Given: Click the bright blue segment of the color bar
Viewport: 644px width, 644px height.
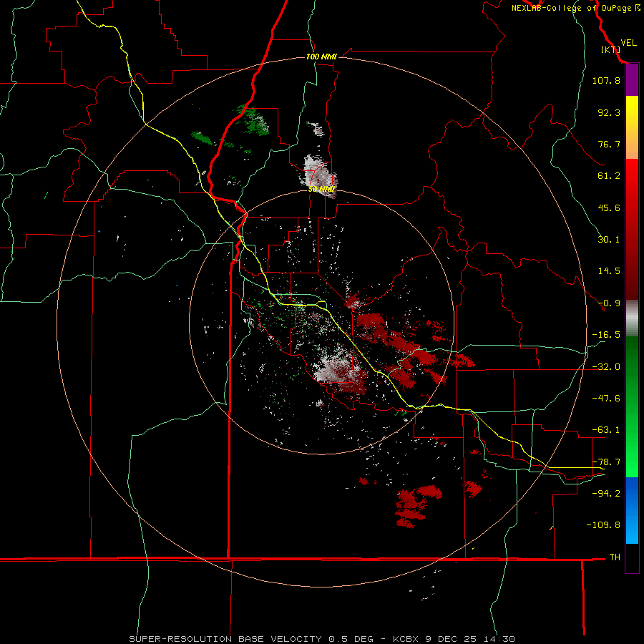Looking at the screenshot, I should [x=632, y=510].
